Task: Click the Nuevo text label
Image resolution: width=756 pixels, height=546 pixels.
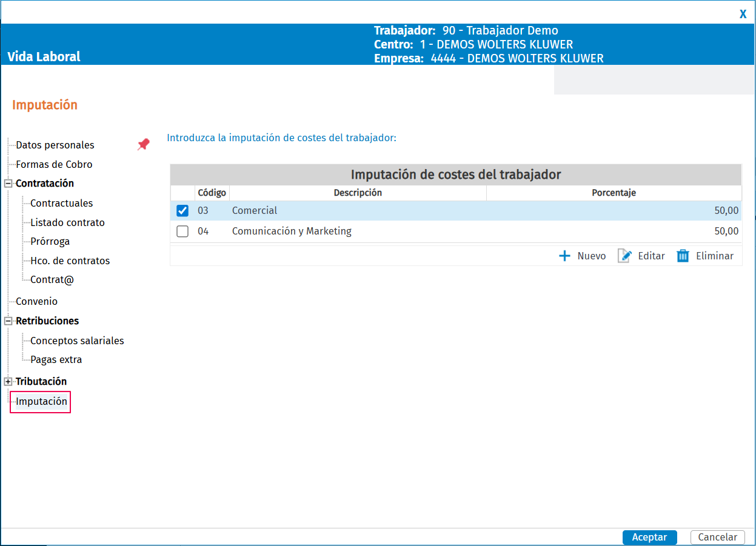Action: point(592,256)
